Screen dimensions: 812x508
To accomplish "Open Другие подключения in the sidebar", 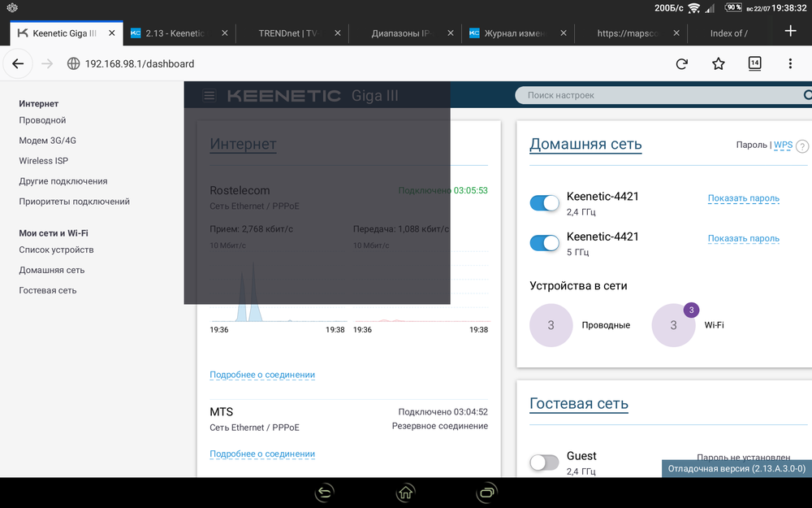I will [x=63, y=181].
